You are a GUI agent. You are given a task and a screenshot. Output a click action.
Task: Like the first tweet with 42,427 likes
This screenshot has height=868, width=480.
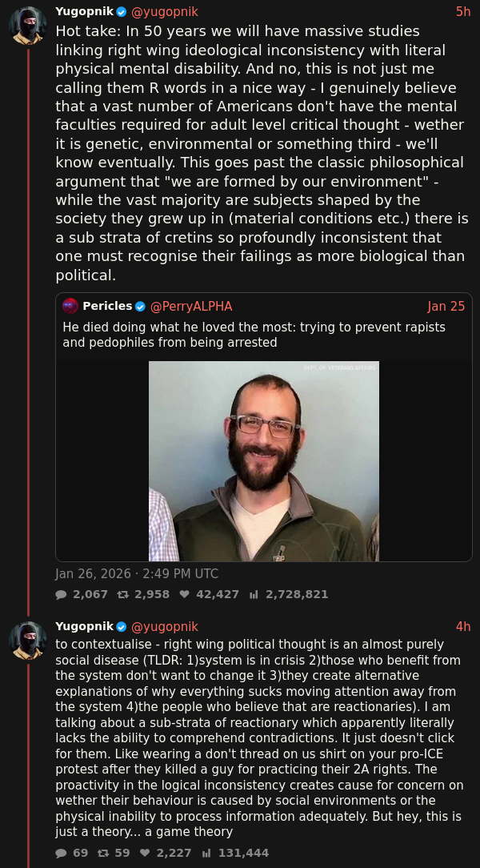tap(184, 594)
